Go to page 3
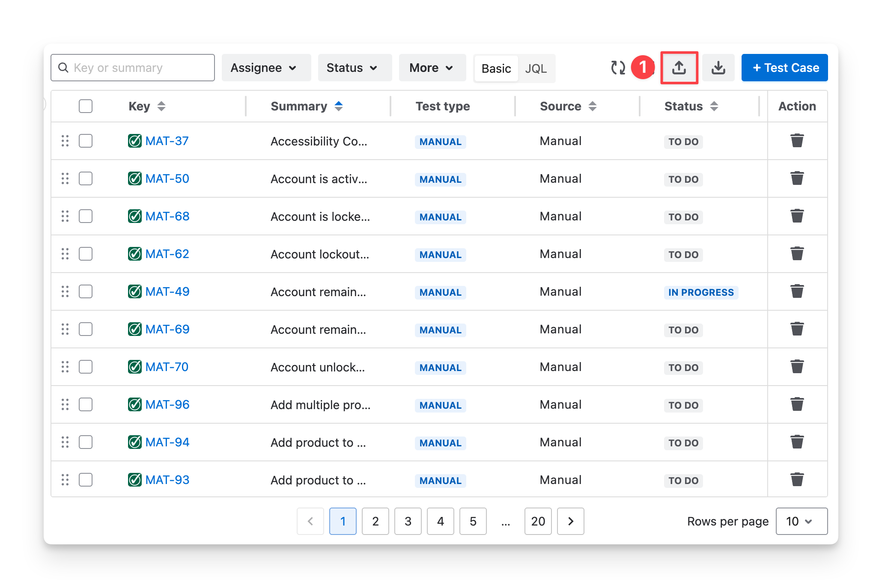This screenshot has height=588, width=882. coord(408,521)
